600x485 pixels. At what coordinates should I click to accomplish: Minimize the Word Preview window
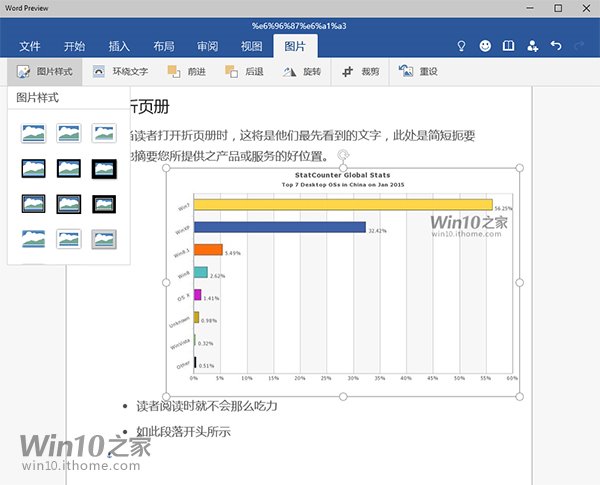point(530,8)
